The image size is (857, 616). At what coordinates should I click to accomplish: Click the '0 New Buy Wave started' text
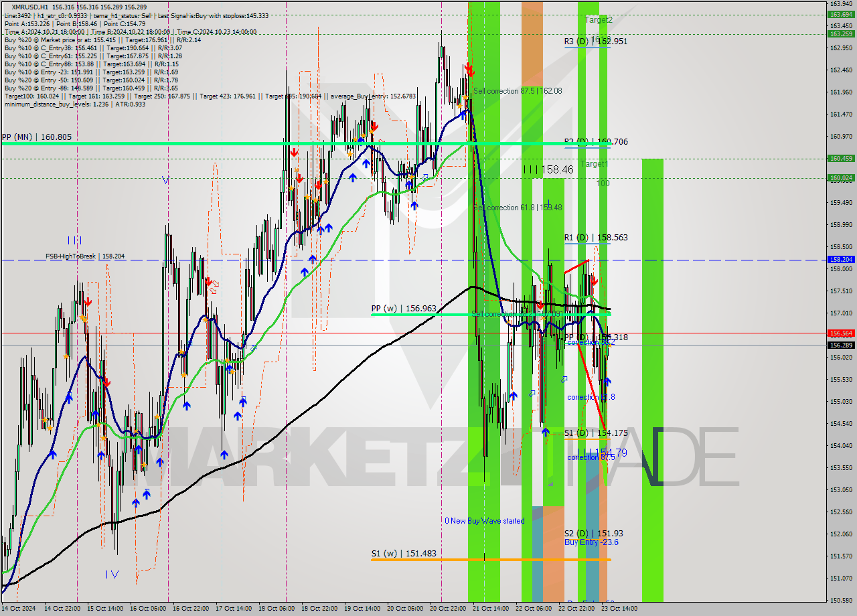click(x=485, y=521)
